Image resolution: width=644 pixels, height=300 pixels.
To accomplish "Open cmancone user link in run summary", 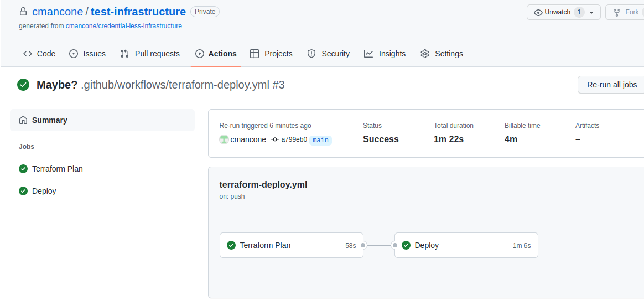I will (x=248, y=139).
